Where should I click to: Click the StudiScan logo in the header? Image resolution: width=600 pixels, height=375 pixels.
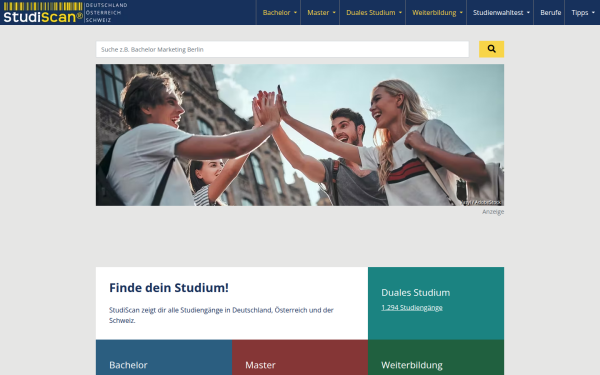(43, 12)
